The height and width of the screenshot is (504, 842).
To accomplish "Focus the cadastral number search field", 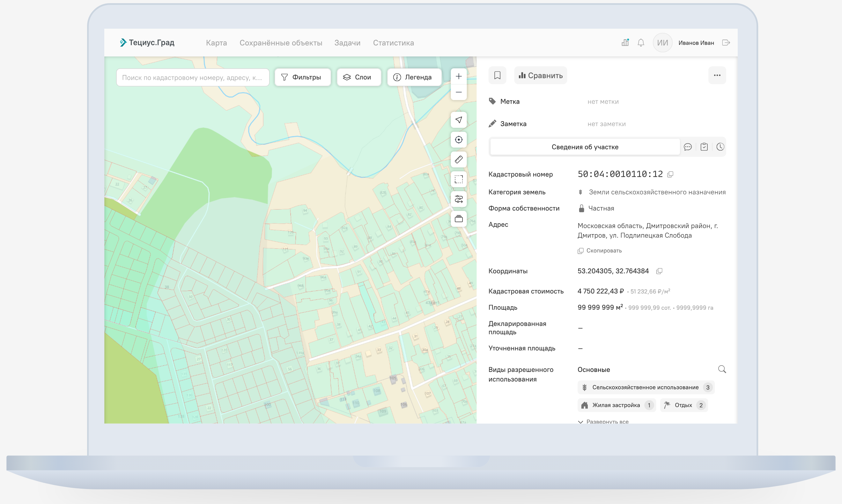I will [x=193, y=78].
